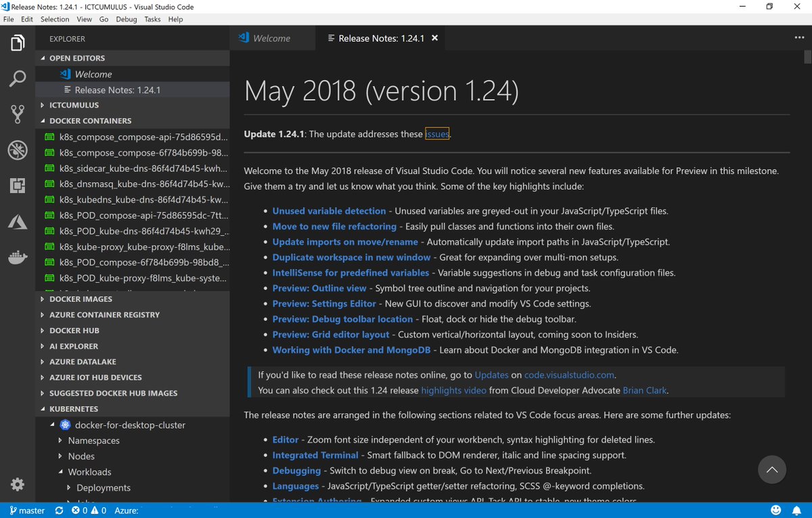812x518 pixels.
Task: Collapse the Open Editors section
Action: tap(133, 58)
